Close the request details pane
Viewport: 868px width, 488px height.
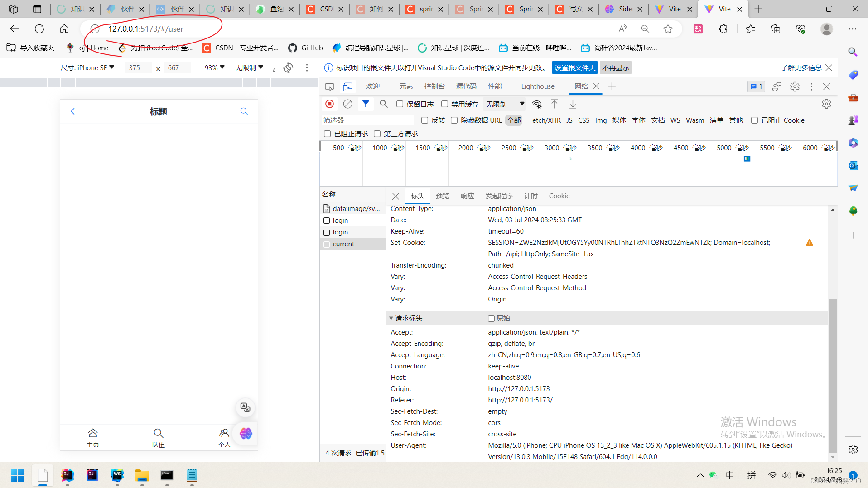tap(395, 196)
